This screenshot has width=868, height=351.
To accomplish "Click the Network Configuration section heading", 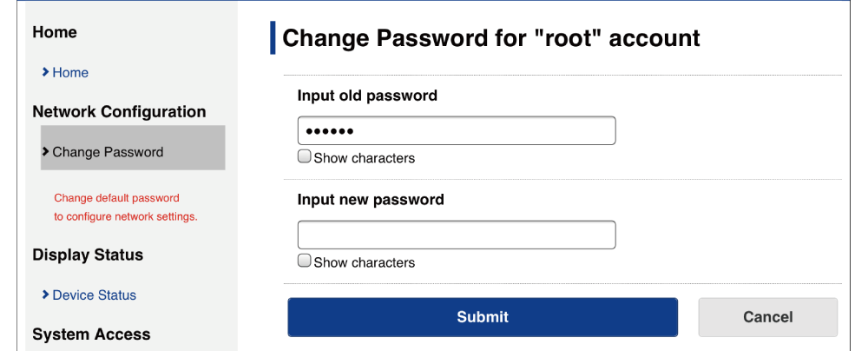I will point(119,112).
